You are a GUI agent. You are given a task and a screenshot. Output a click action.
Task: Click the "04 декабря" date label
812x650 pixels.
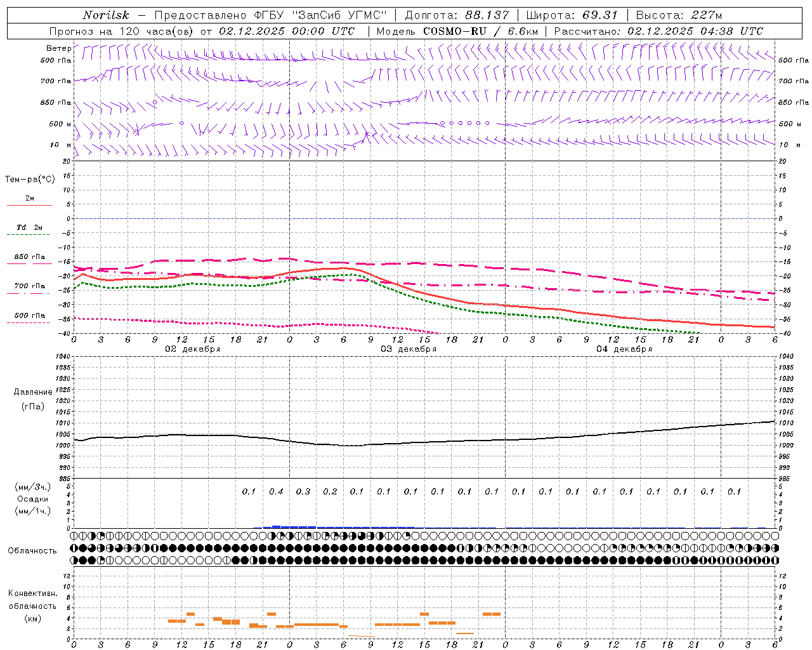pos(624,349)
